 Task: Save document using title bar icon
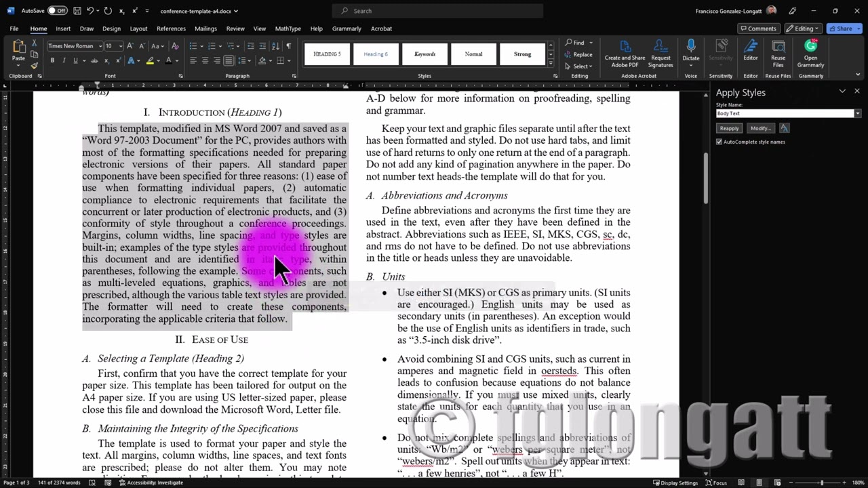[77, 11]
